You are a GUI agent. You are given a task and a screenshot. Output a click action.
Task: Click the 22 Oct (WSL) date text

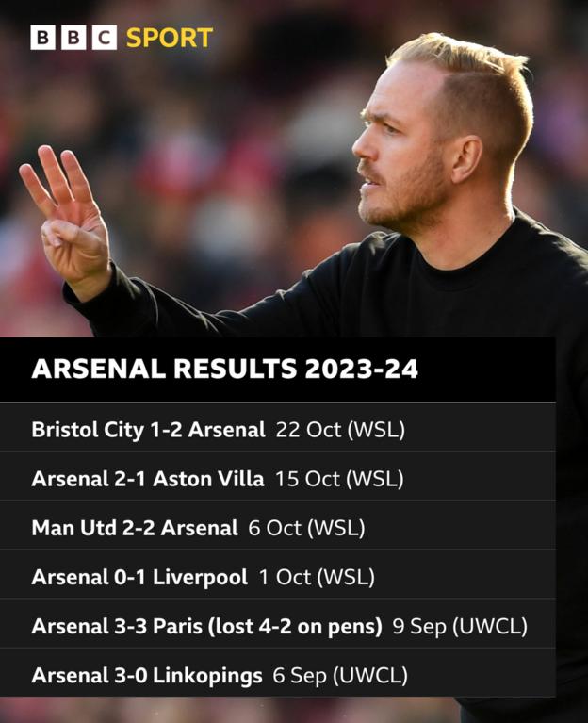(340, 430)
